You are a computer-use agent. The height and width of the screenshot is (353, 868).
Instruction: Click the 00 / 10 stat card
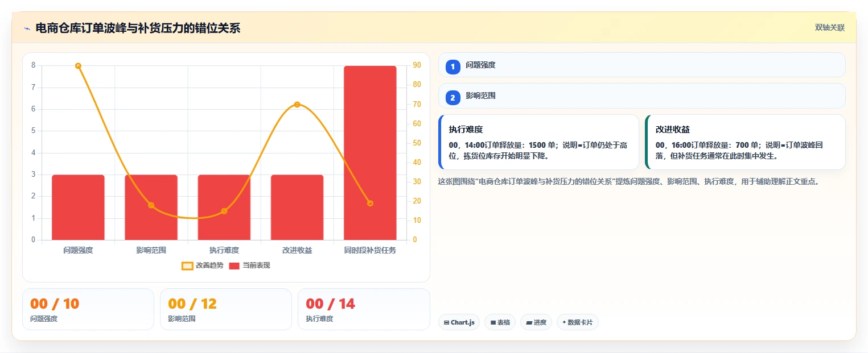pyautogui.click(x=88, y=309)
